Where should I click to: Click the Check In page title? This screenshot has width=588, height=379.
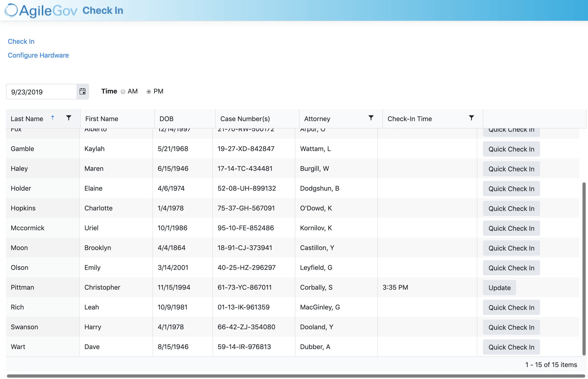pos(103,11)
